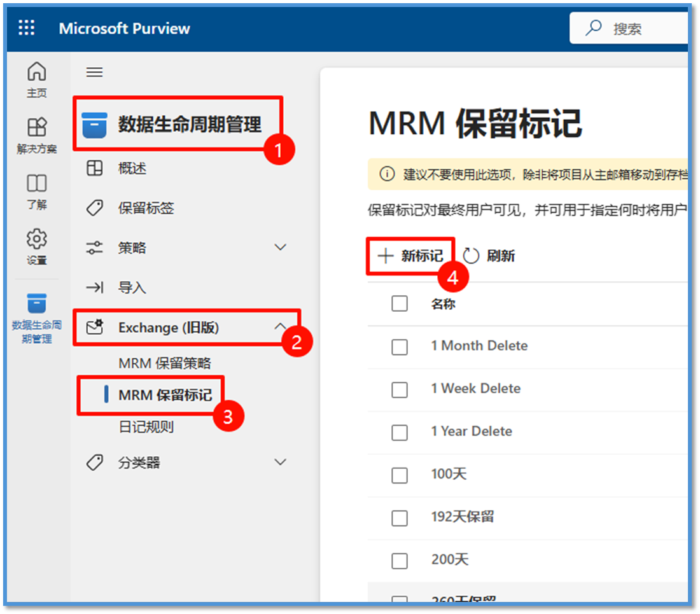Image resolution: width=700 pixels, height=614 pixels.
Task: Click the search magnifier icon
Action: 593,27
